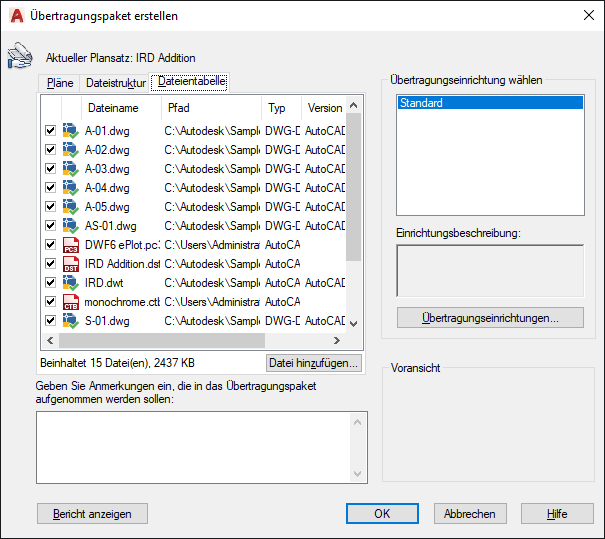Click the Datei hinzufügen button
Image resolution: width=605 pixels, height=539 pixels.
pos(314,363)
